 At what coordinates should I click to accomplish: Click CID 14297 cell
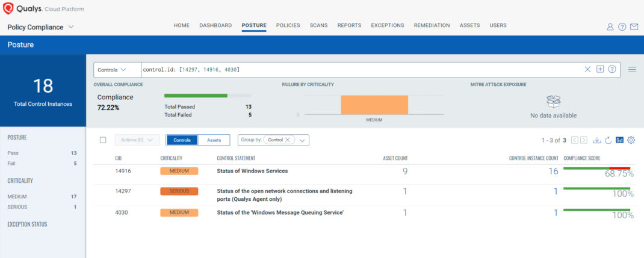point(123,191)
